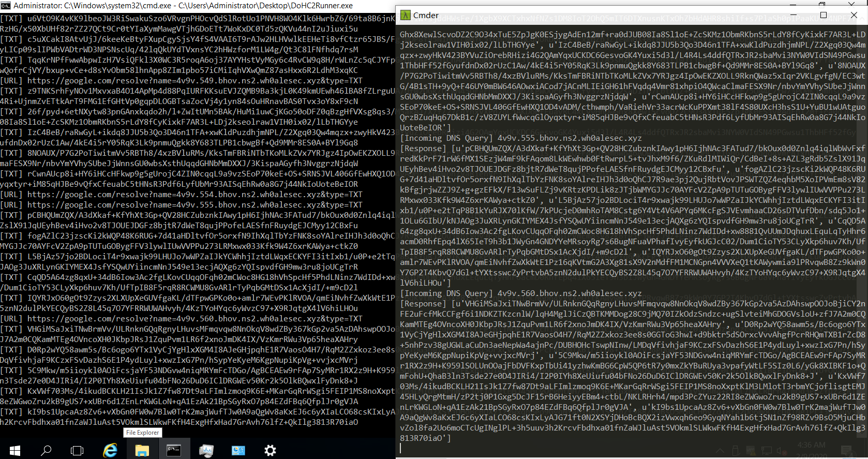Maximize the Cmder window
This screenshot has height=459, width=868.
click(824, 15)
